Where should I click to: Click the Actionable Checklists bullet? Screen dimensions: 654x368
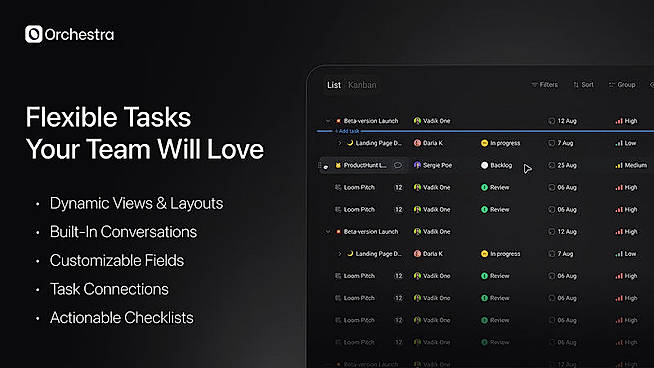121,318
